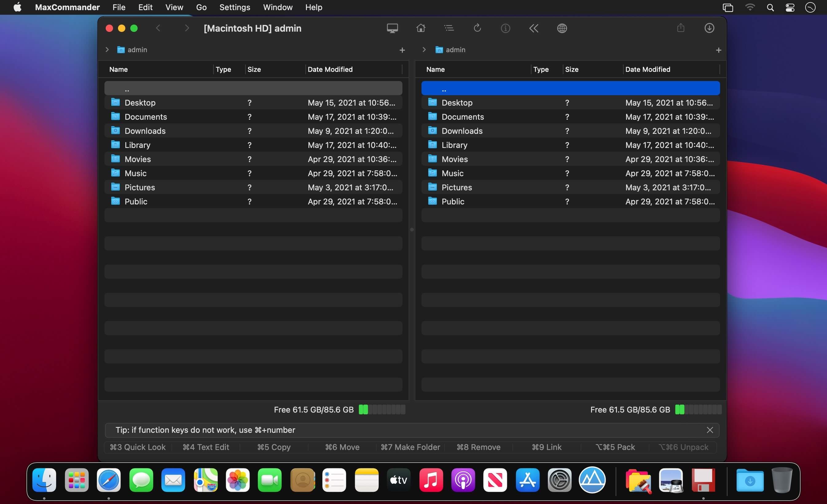Click the ⌘7 Make Folder button

[x=410, y=447]
